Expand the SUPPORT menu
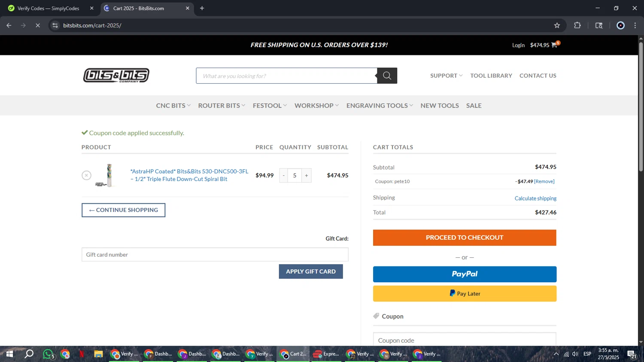This screenshot has height=362, width=644. (447, 75)
